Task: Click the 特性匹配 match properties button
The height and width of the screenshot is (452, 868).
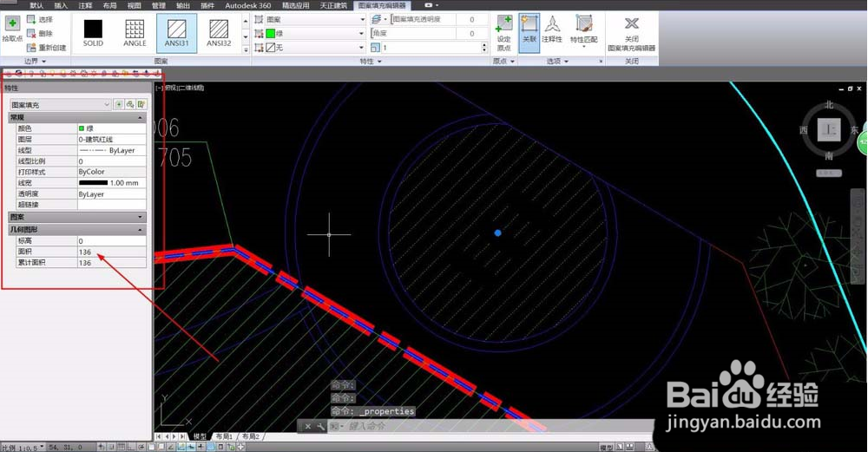Action: 583,31
